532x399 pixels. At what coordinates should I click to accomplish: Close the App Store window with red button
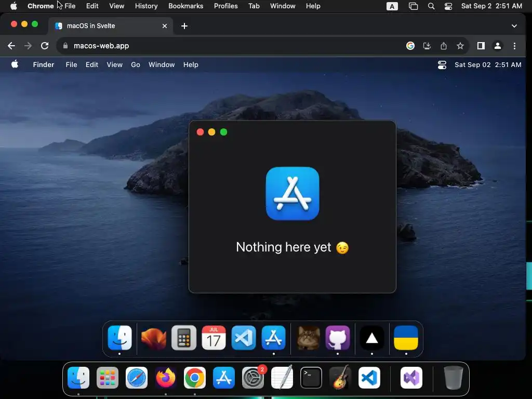click(x=200, y=132)
